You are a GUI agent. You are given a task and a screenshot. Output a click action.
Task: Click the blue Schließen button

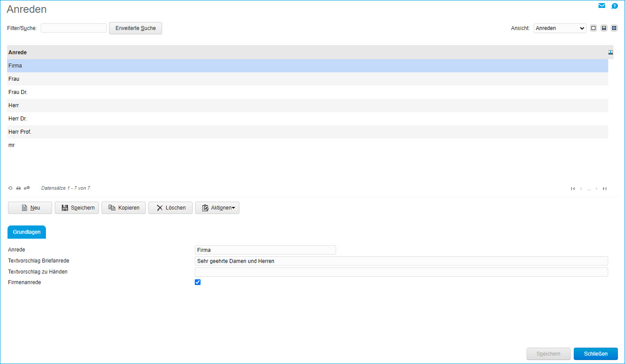(596, 354)
